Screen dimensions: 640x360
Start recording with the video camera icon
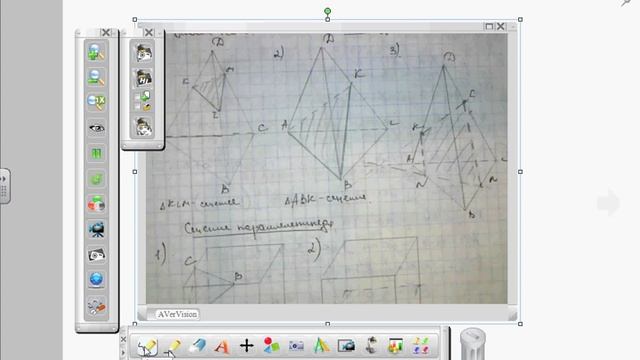[96, 229]
